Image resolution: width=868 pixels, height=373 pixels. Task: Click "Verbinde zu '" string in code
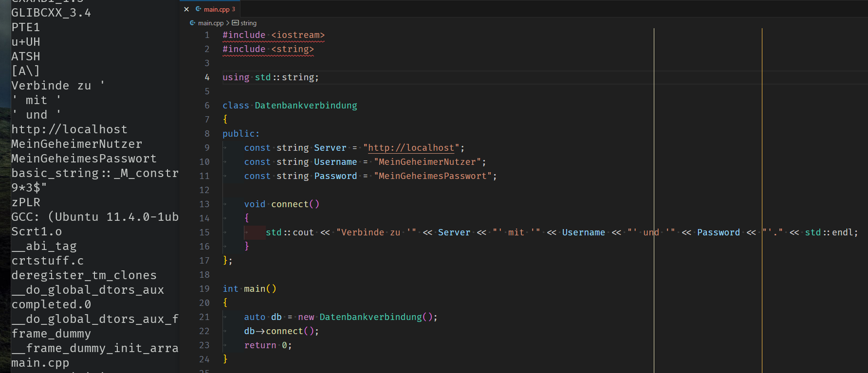pos(376,232)
